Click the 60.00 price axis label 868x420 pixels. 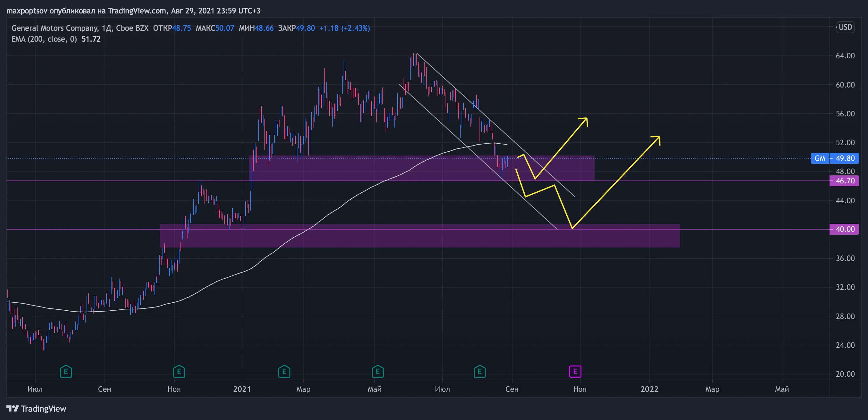coord(845,85)
